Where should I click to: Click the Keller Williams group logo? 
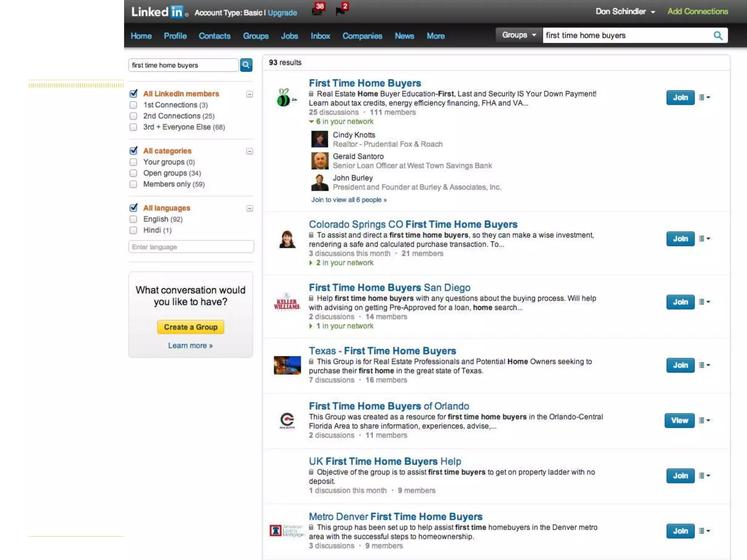(287, 303)
